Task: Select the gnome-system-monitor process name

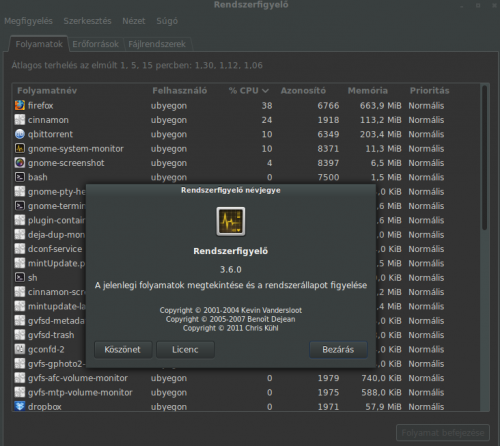Action: click(x=76, y=149)
